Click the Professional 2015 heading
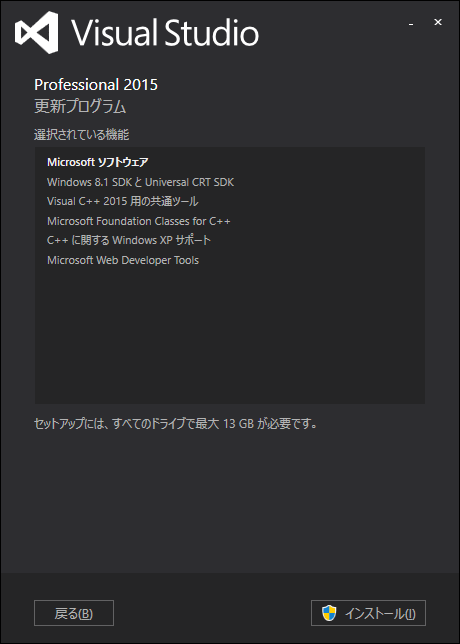The image size is (460, 644). coord(96,85)
